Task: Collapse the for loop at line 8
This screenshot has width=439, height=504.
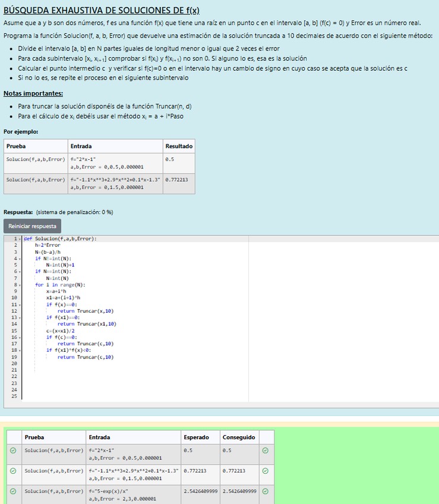Action: point(21,285)
